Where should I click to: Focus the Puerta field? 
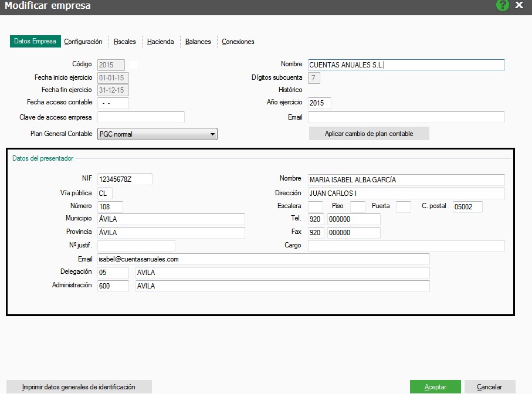pyautogui.click(x=404, y=206)
